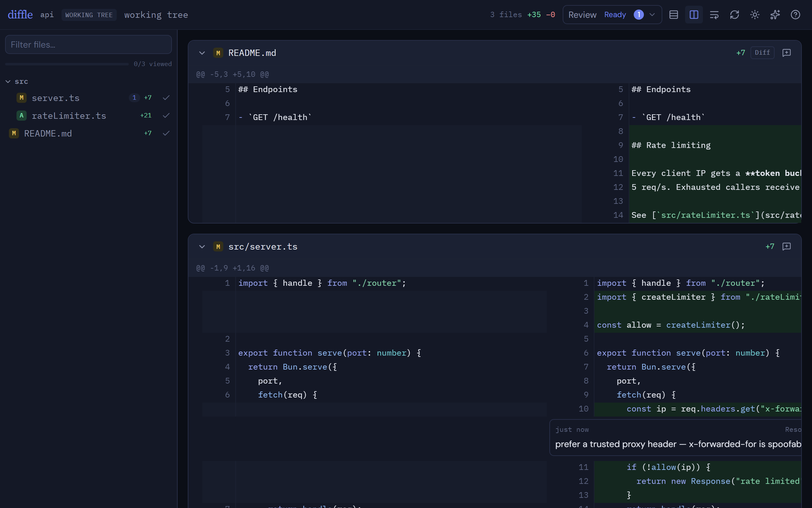Click the comment about trusted proxy header

coord(678,444)
